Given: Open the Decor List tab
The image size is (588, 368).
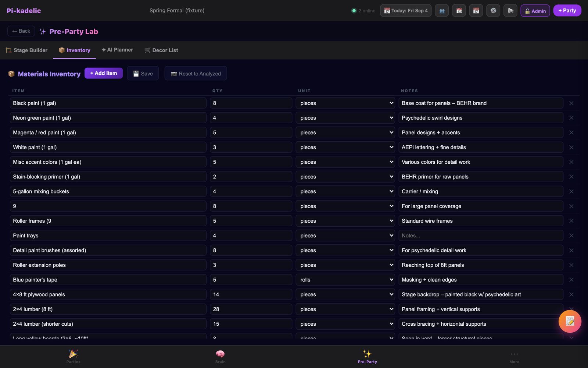Looking at the screenshot, I should click(161, 50).
